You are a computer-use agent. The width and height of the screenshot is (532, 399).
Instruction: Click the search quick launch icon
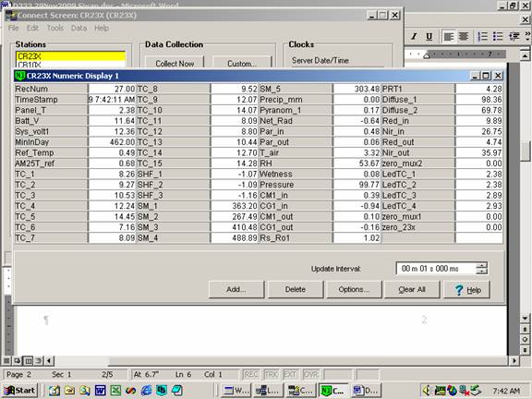[84, 391]
